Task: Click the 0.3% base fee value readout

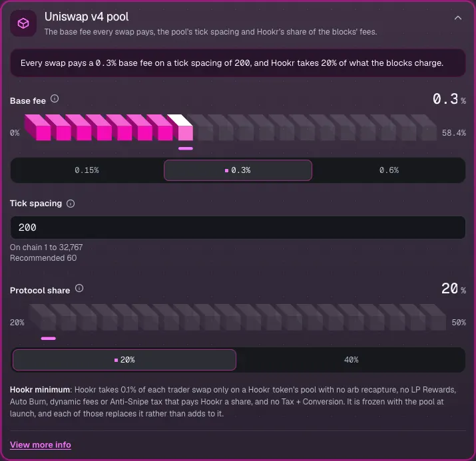Action: [x=449, y=99]
